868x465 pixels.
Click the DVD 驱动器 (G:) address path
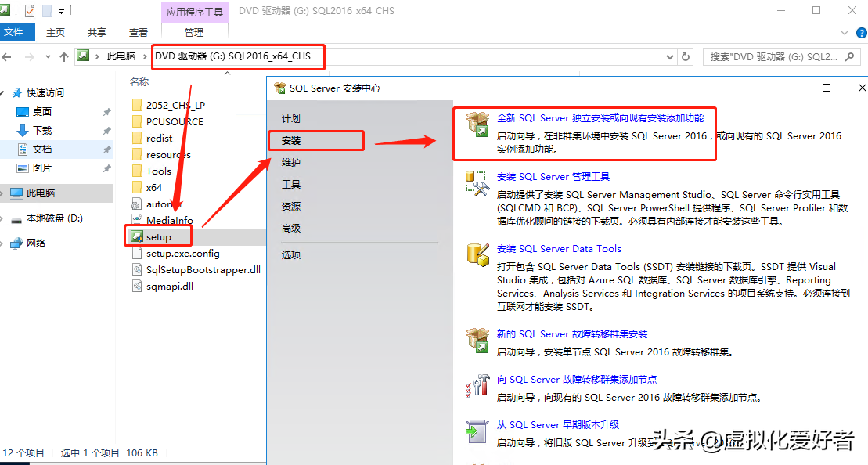coord(233,56)
